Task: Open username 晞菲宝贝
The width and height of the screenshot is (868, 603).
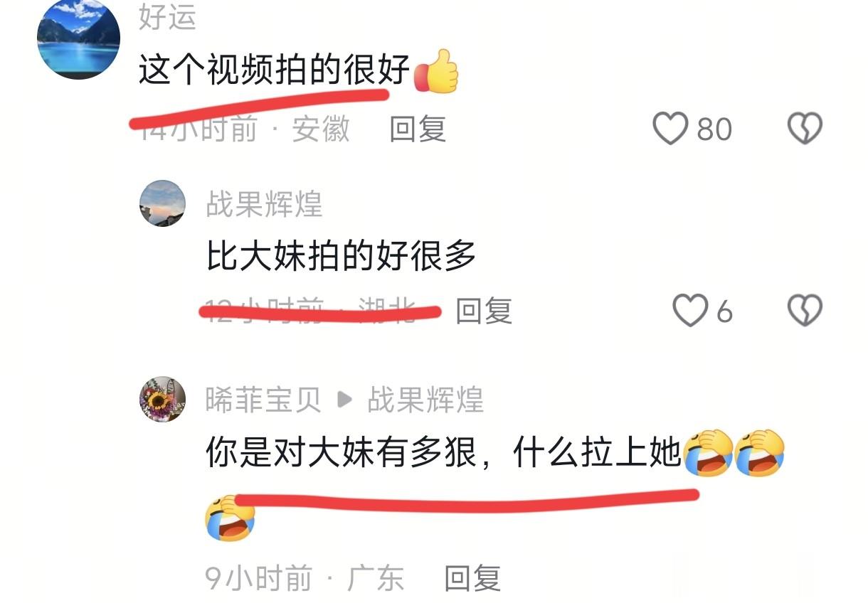Action: point(263,400)
